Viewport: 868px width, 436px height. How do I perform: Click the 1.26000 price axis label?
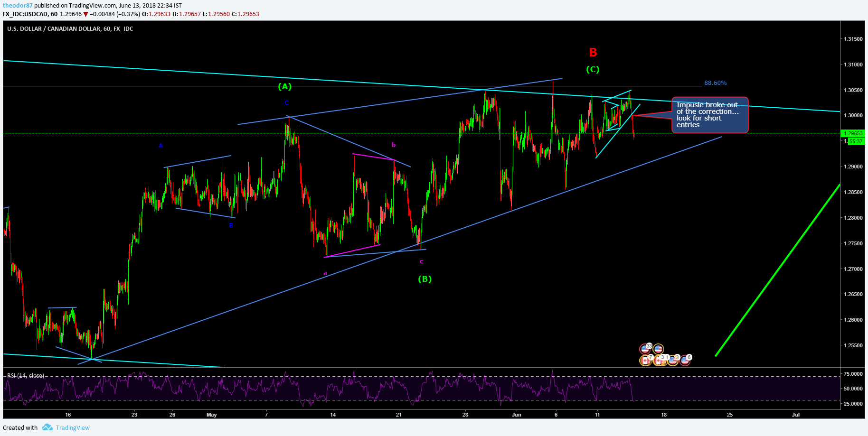[x=853, y=320]
